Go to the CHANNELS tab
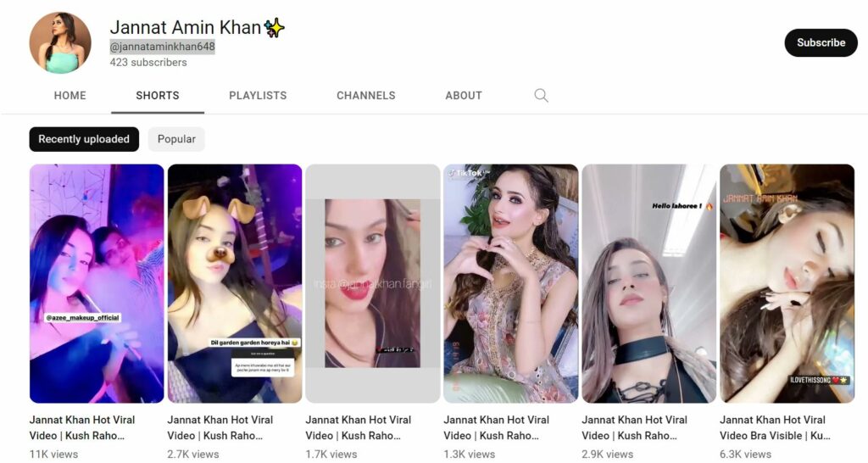 coord(366,95)
